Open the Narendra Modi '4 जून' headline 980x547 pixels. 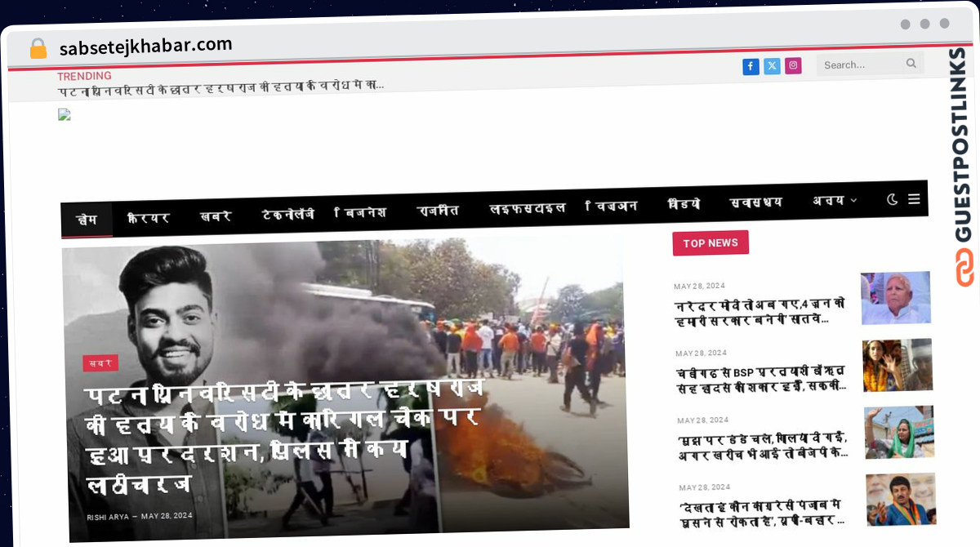click(x=761, y=312)
